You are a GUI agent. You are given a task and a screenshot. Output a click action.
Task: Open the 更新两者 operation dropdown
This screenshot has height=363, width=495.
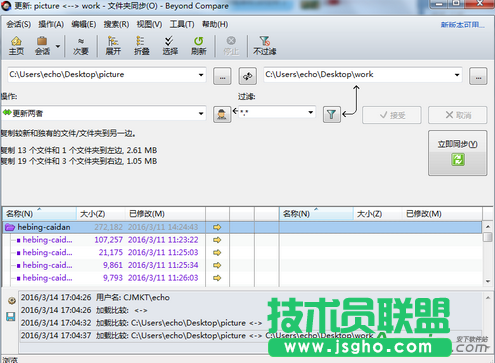click(x=201, y=113)
